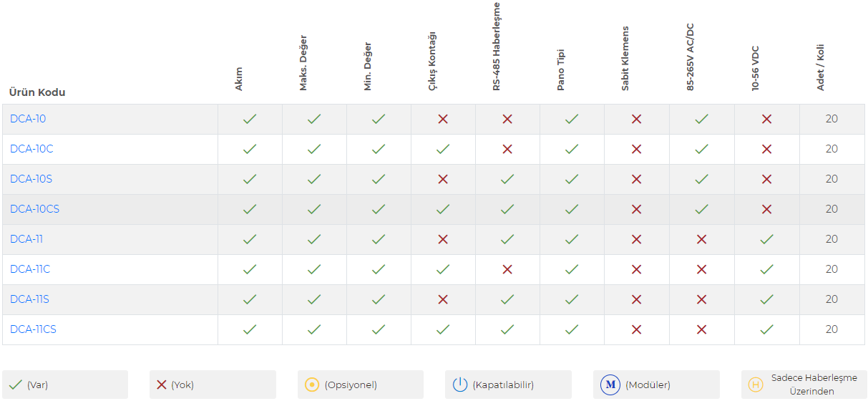Click the green check (Var) legend icon
The width and height of the screenshot is (868, 401).
coord(15,385)
